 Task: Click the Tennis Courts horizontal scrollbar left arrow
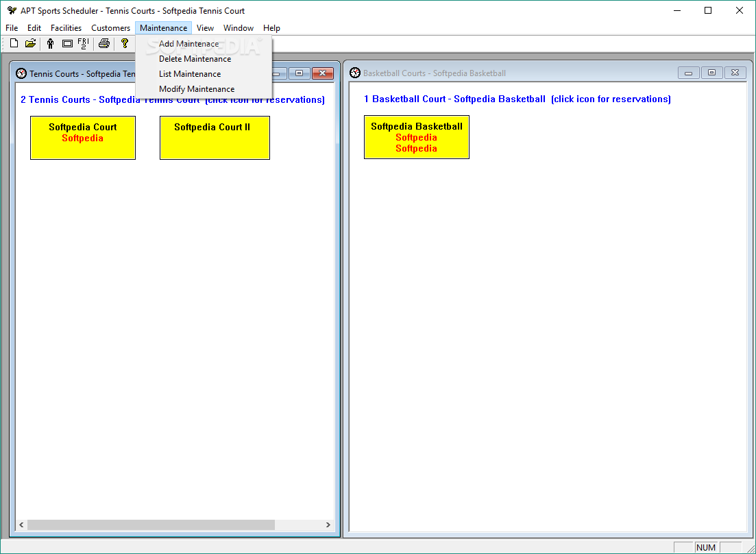pyautogui.click(x=21, y=525)
